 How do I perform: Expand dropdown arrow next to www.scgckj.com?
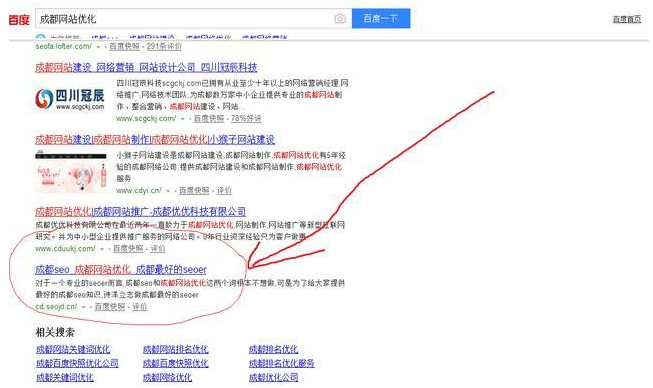pyautogui.click(x=183, y=119)
